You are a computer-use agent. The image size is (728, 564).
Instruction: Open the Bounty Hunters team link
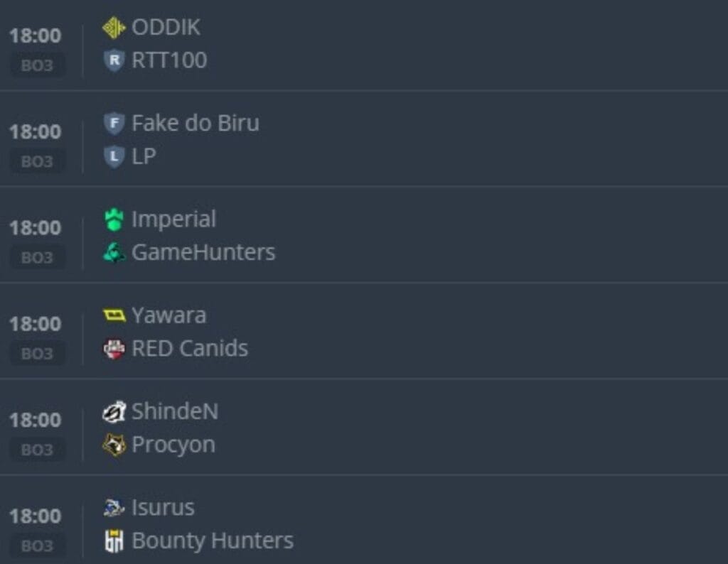click(x=212, y=541)
